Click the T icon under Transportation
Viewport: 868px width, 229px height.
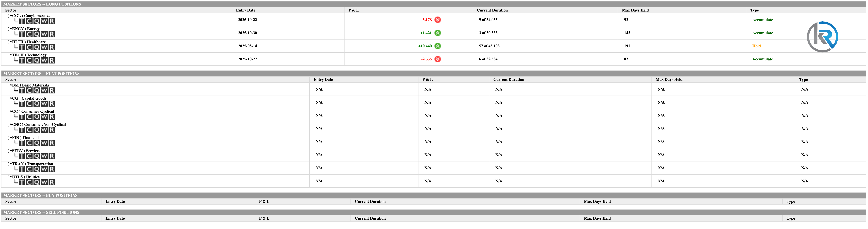coord(22,169)
